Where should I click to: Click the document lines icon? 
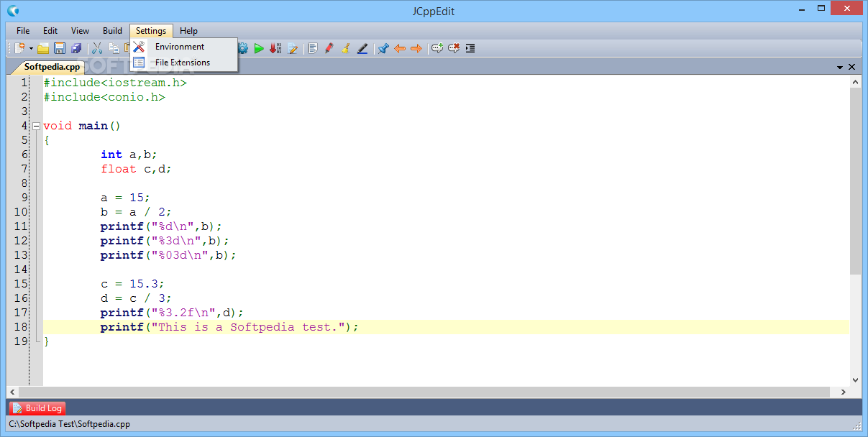[313, 48]
